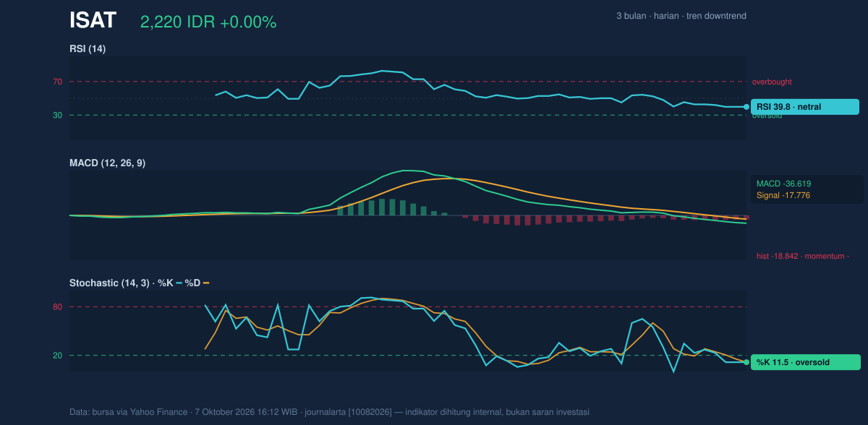Screen dimensions: 868x425
Task: Click the ISAT ticker title
Action: [x=93, y=20]
